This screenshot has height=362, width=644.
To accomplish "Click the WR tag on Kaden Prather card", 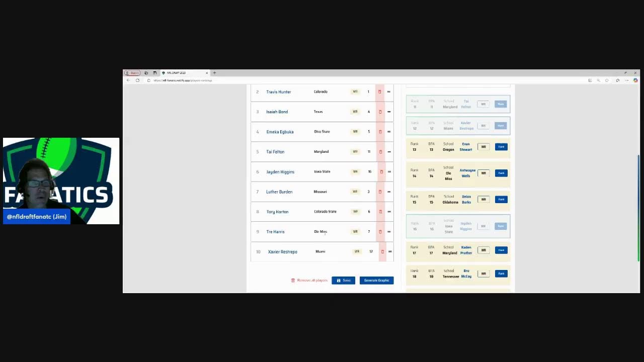I will [x=484, y=250].
